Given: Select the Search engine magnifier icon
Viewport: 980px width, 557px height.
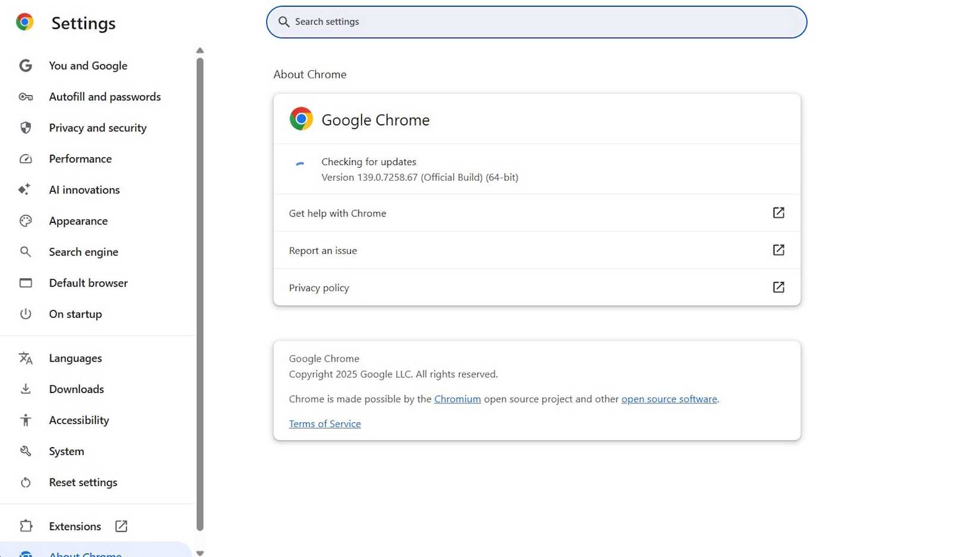Looking at the screenshot, I should point(26,251).
